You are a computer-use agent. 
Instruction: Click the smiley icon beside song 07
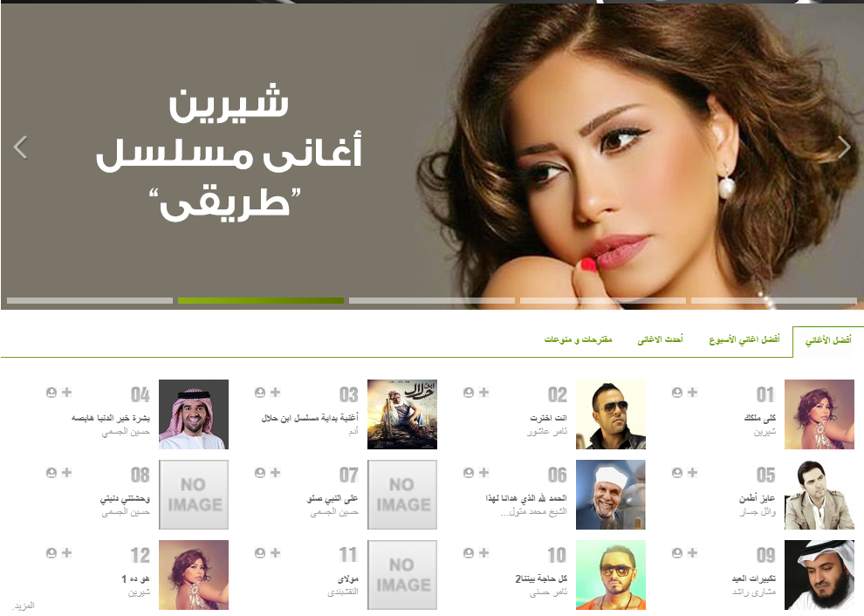point(260,473)
